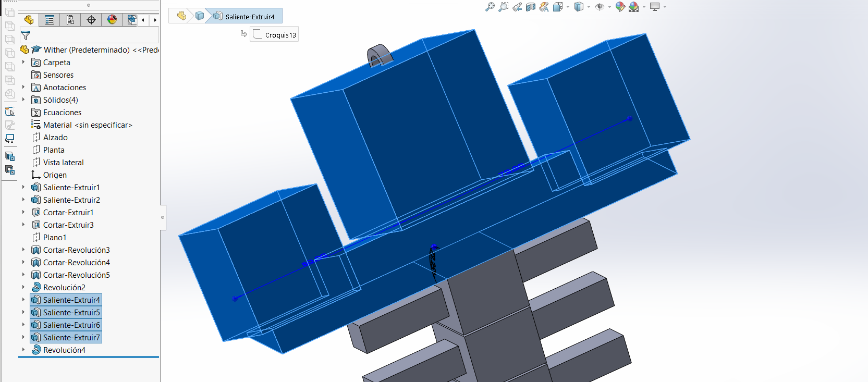868x382 pixels.
Task: Click the feature tree filter funnel icon
Action: click(26, 35)
